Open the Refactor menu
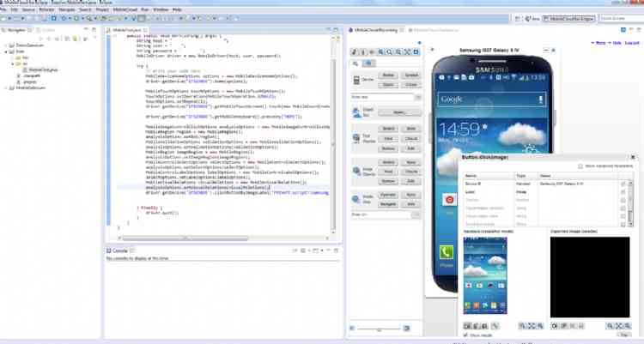Image resolution: width=644 pixels, height=344 pixels. click(x=46, y=9)
